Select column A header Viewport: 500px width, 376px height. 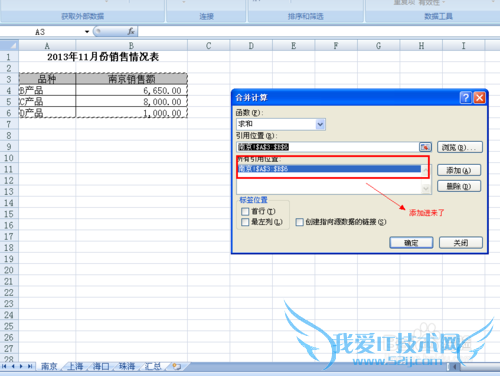point(47,45)
